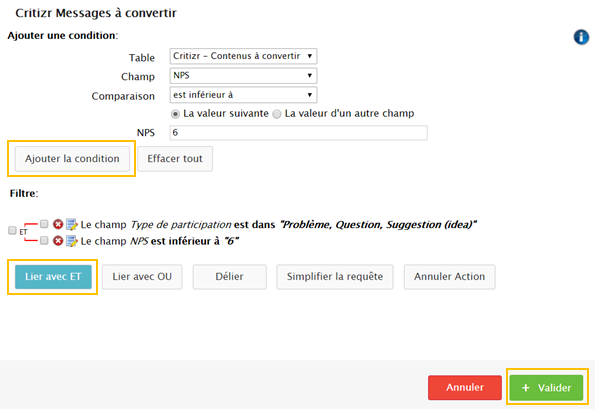595x409 pixels.
Task: Click Effacer tout button
Action: pyautogui.click(x=175, y=159)
